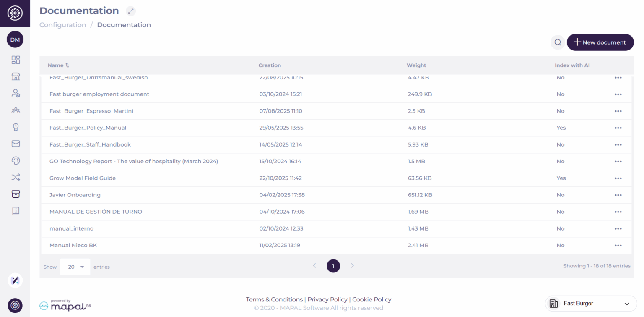Select the storefront icon in the sidebar
Viewport: 644px width, 317px height.
click(16, 76)
